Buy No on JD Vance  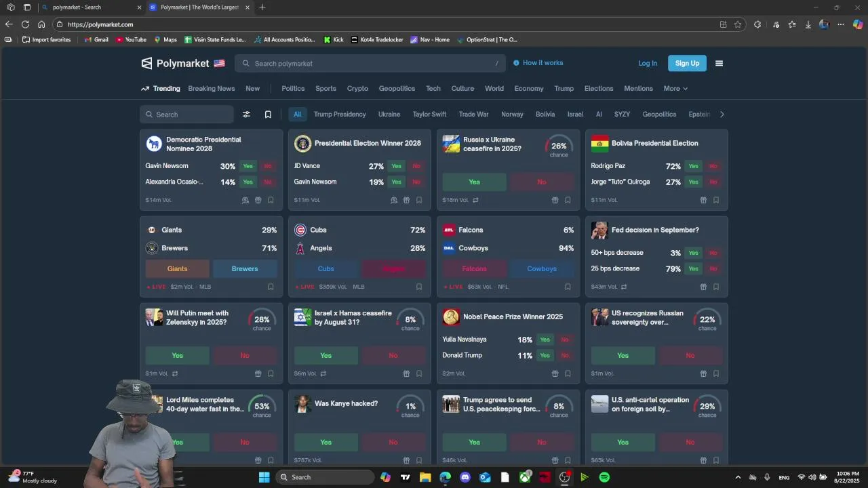coord(416,166)
